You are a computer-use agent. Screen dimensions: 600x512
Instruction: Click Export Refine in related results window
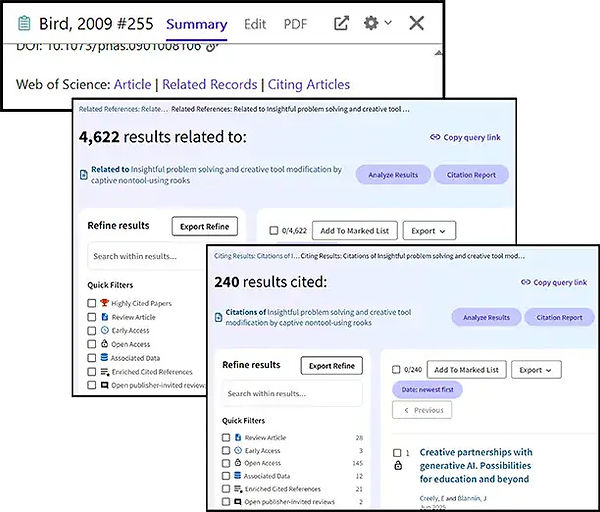204,227
